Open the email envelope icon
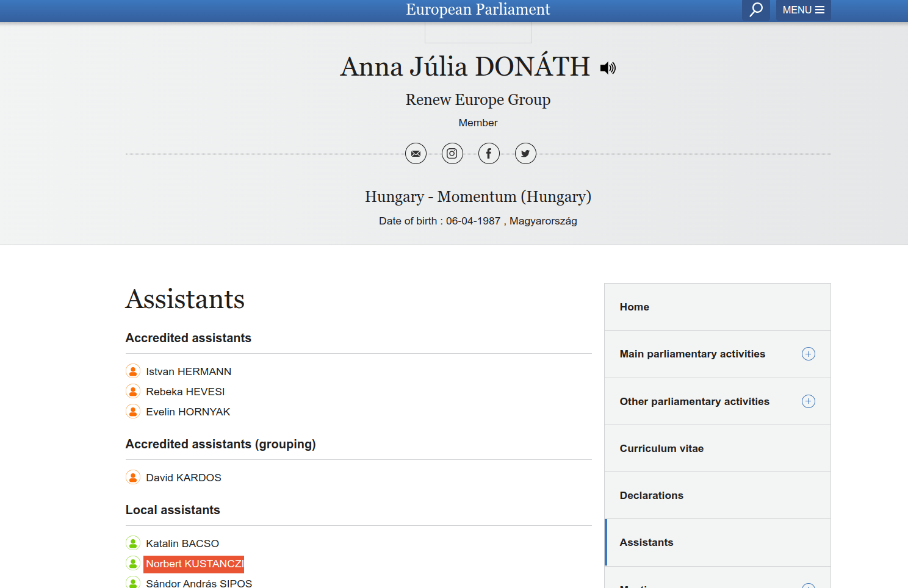 [416, 154]
